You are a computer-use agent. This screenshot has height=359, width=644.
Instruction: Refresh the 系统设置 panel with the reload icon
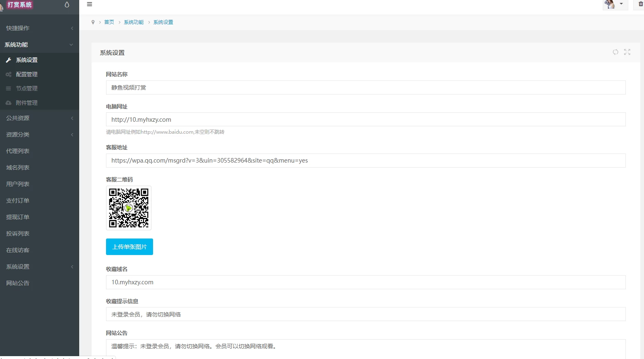coord(615,52)
